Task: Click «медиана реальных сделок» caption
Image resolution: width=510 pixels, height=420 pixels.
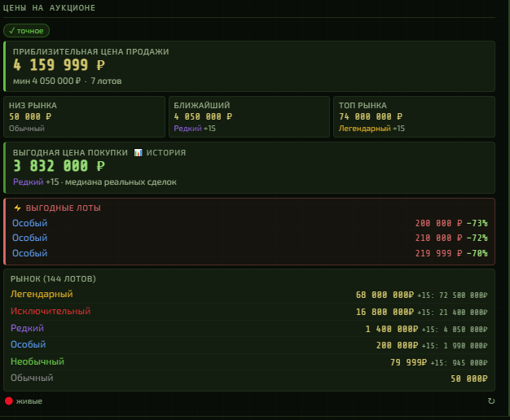Action: (x=121, y=182)
